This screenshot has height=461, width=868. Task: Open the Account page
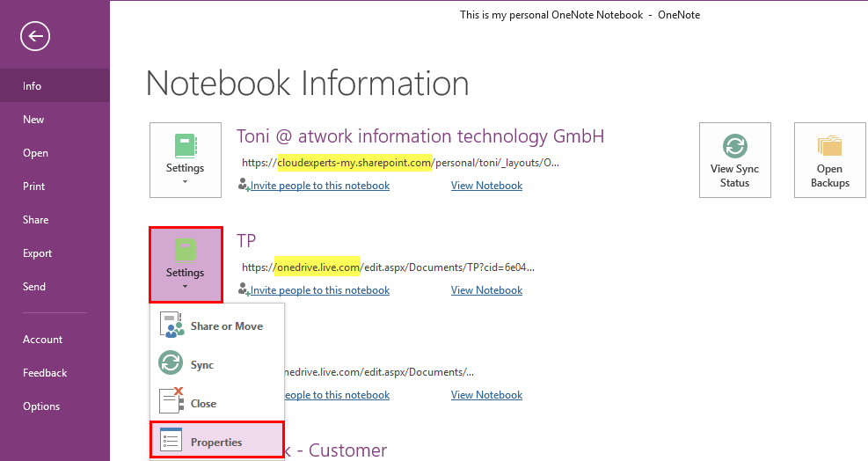(x=43, y=340)
